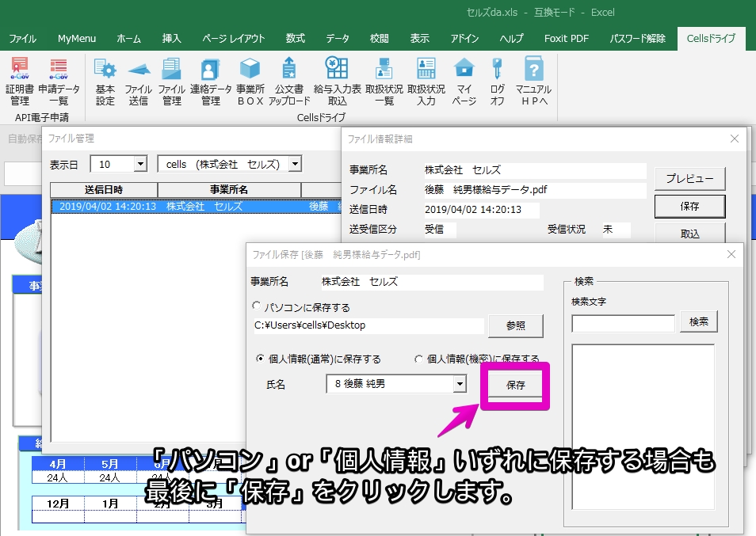This screenshot has width=756, height=536.
Task: Click save path C:¥Users¥cells¥Desktop field
Action: [368, 325]
